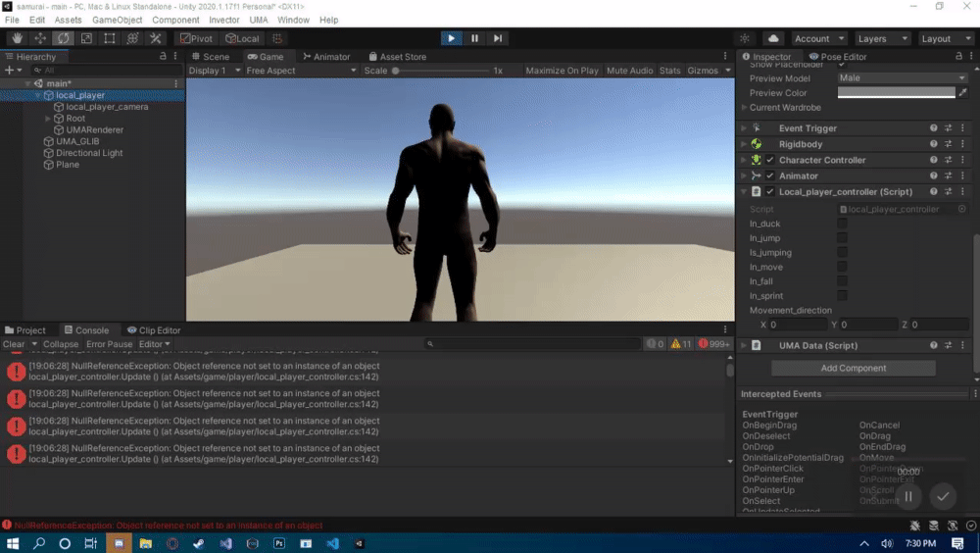Toggle Maximize On Play
This screenshot has height=553, width=980.
pyautogui.click(x=562, y=71)
